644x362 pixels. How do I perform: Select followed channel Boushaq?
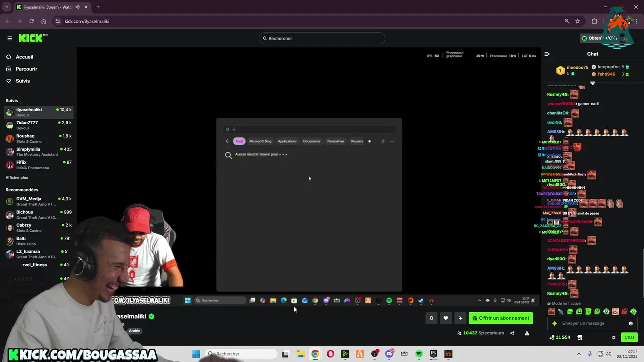pos(39,139)
